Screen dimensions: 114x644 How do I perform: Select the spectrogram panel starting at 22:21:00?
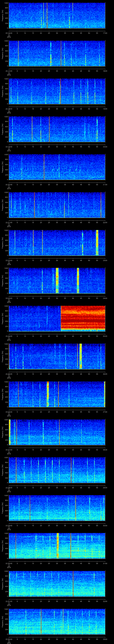[x=57, y=205]
